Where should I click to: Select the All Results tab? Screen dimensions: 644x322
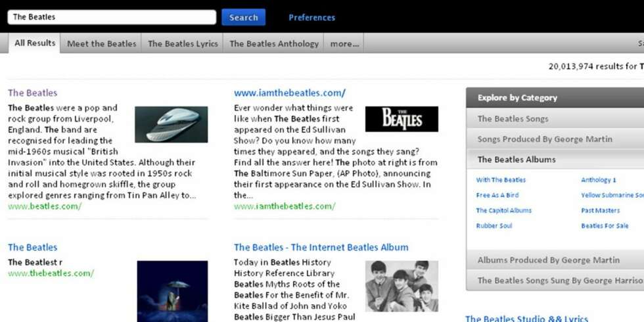[34, 43]
